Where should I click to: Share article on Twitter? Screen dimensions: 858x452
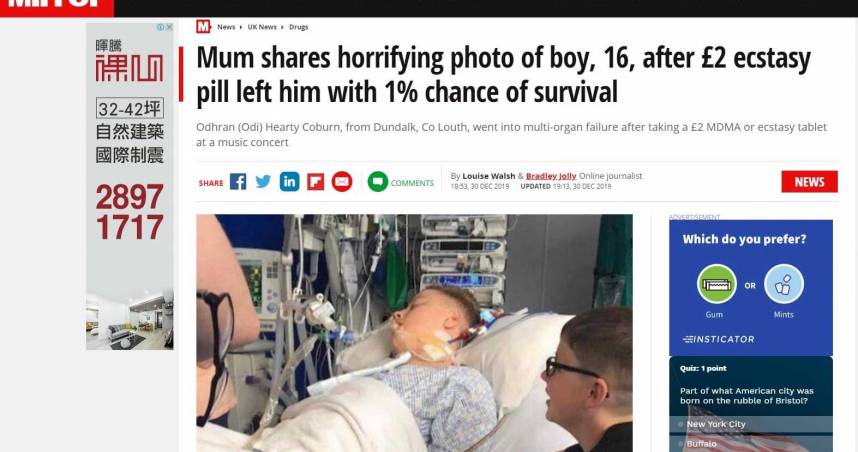click(263, 182)
